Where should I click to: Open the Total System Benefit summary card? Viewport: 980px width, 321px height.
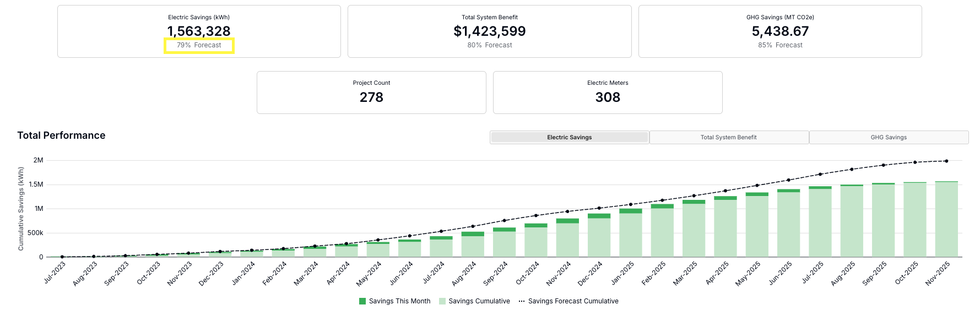[489, 31]
